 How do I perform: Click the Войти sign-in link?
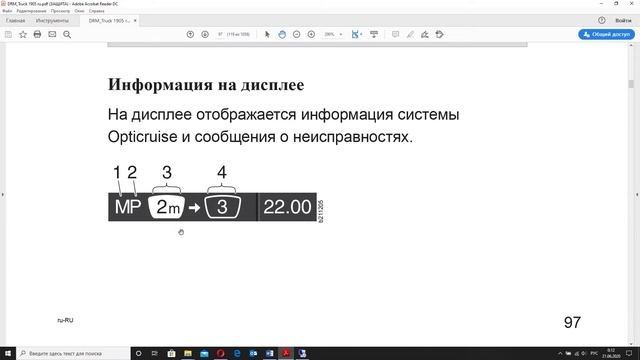(x=623, y=20)
